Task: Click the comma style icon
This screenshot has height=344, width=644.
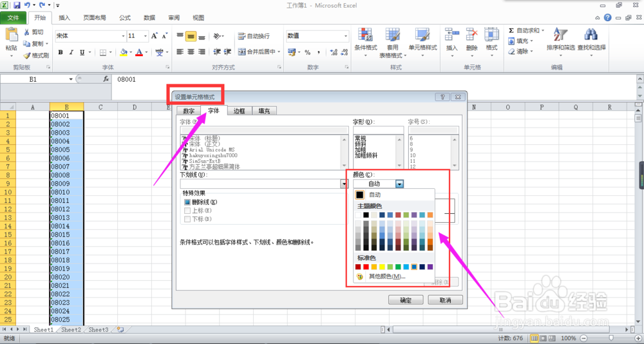Action: [319, 52]
